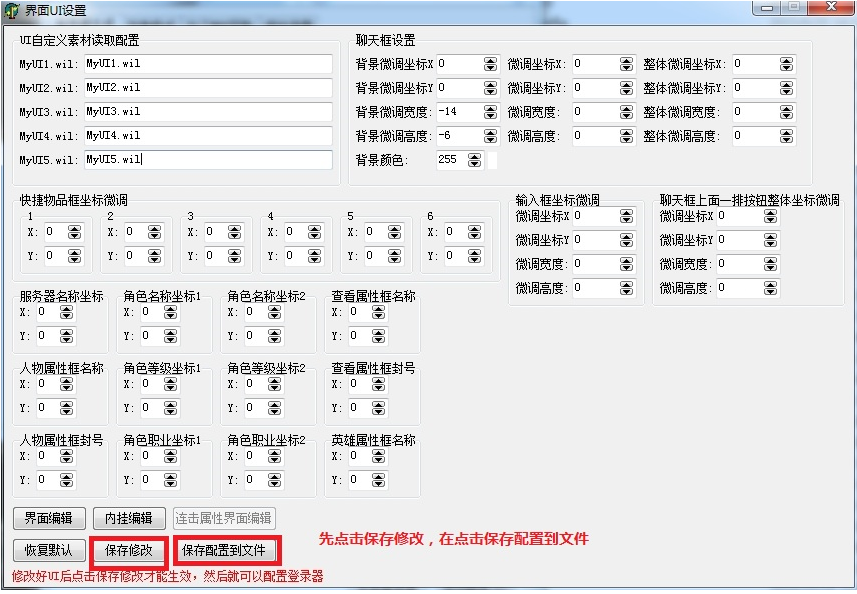Click the 服务器名称坐标 X spinner
This screenshot has height=594, width=857.
[66, 312]
